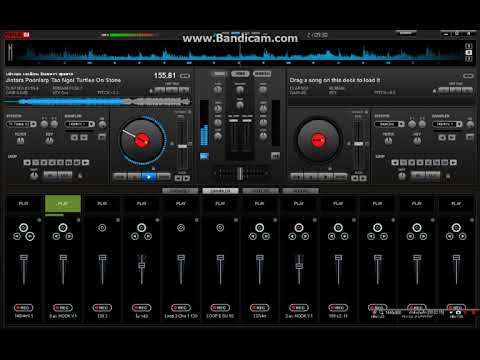Sync the left deck tempo
Screen dimensions: 480x360
tap(164, 176)
